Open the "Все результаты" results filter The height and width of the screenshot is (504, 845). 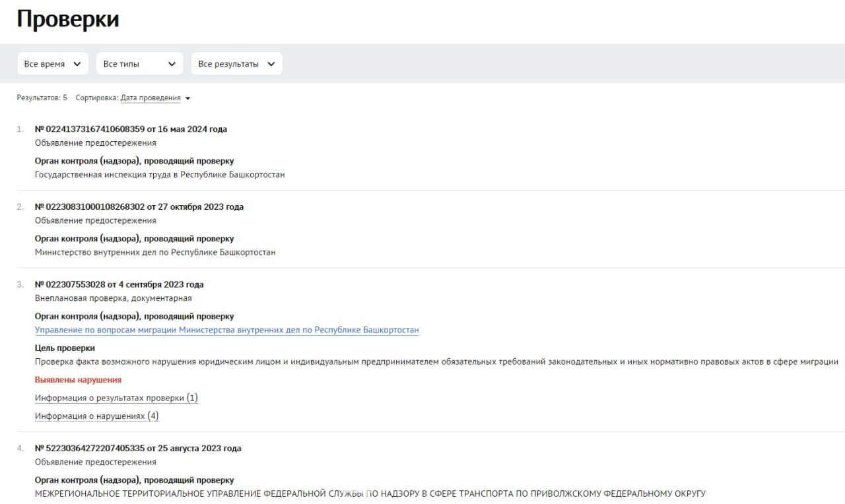[x=236, y=64]
